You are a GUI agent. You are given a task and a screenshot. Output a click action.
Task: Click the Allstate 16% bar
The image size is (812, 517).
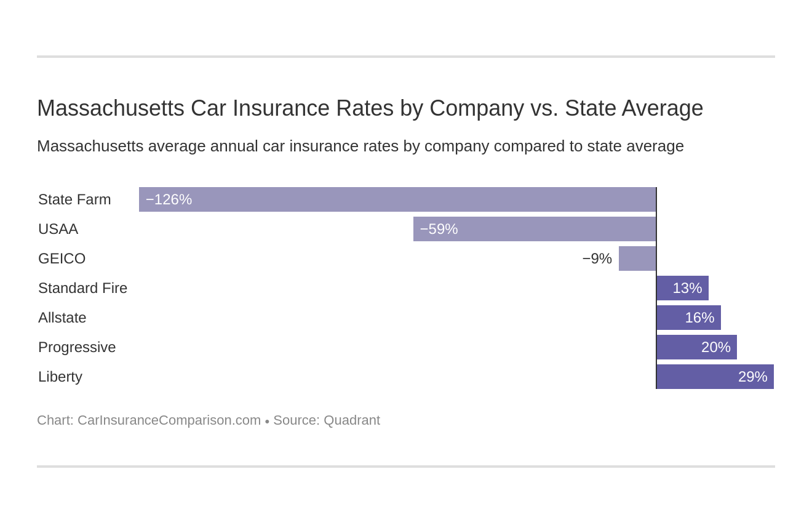click(x=688, y=318)
